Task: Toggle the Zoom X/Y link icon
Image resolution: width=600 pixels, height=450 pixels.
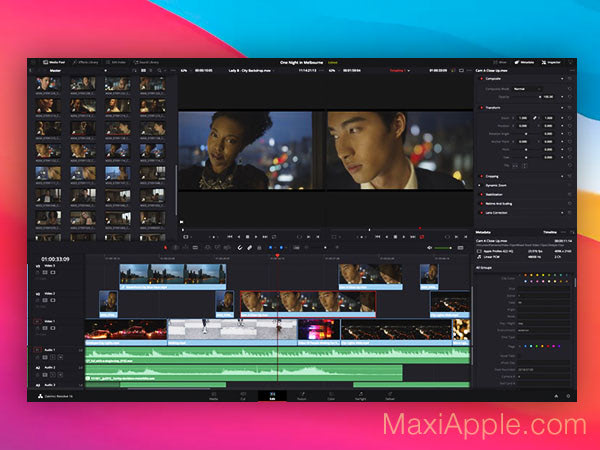Action: [535, 118]
